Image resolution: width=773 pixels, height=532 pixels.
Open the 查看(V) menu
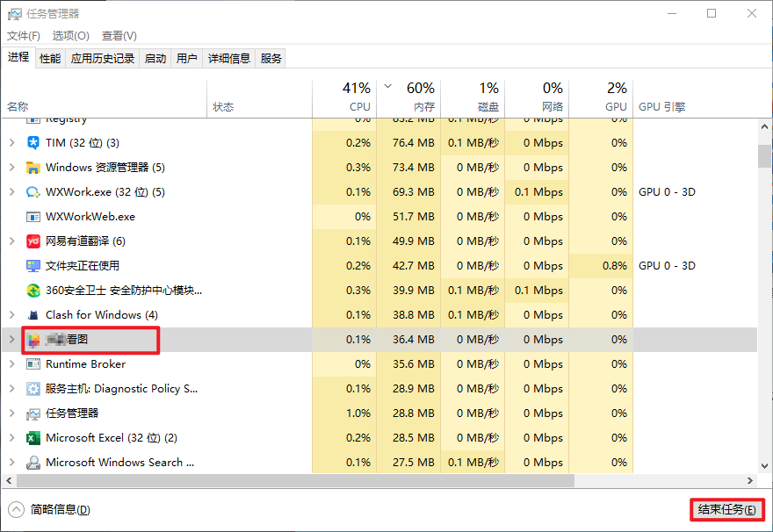pos(118,35)
